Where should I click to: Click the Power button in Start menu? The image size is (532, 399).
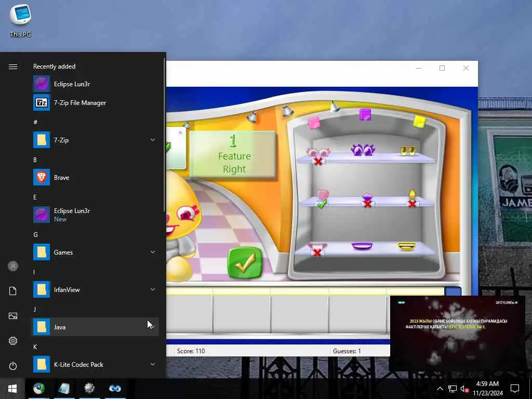point(13,366)
